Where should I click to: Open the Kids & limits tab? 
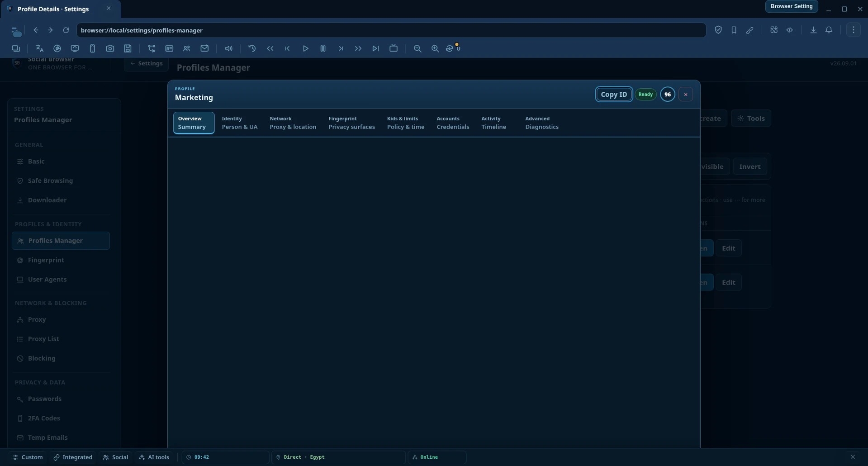tap(405, 123)
